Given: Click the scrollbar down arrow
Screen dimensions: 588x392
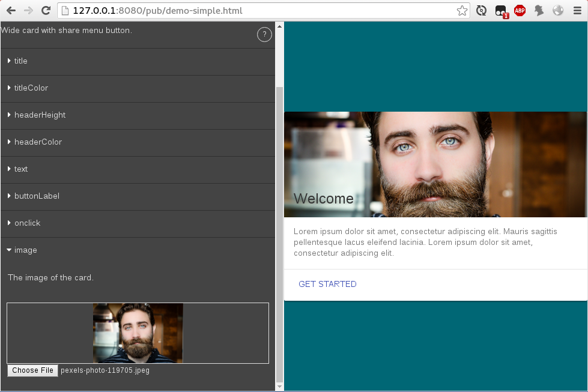Looking at the screenshot, I should point(279,387).
